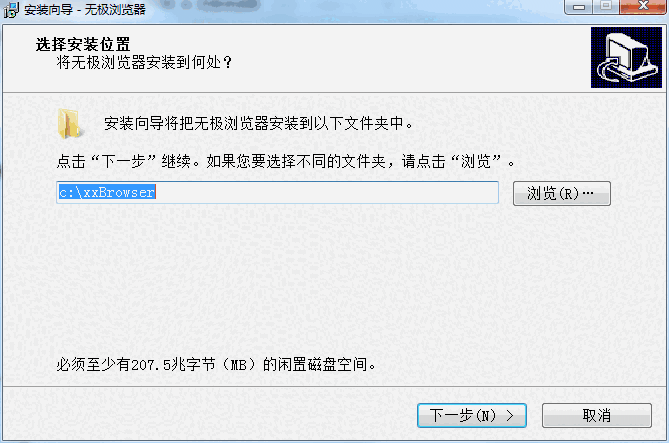The height and width of the screenshot is (443, 669).
Task: Click the empty dialog area below the path field
Action: 333,277
